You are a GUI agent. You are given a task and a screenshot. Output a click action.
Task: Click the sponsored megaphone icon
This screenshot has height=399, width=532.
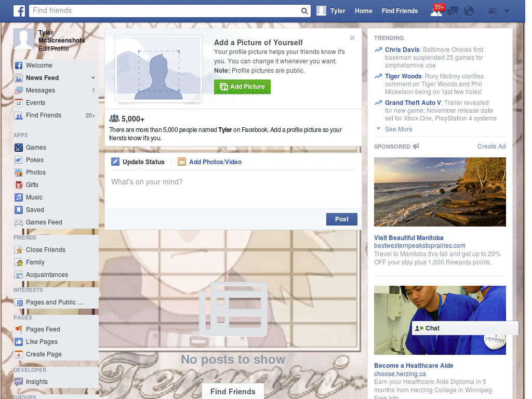(x=416, y=146)
